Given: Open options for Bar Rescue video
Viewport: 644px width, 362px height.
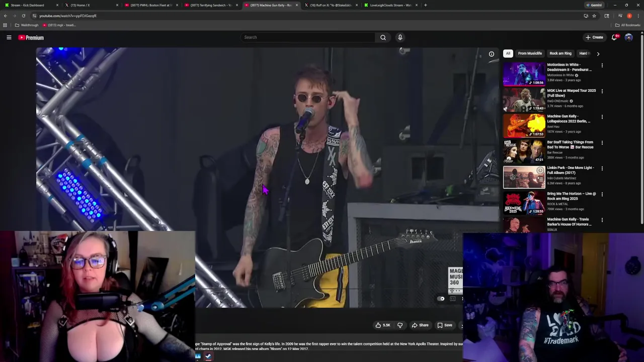Looking at the screenshot, I should [x=602, y=143].
